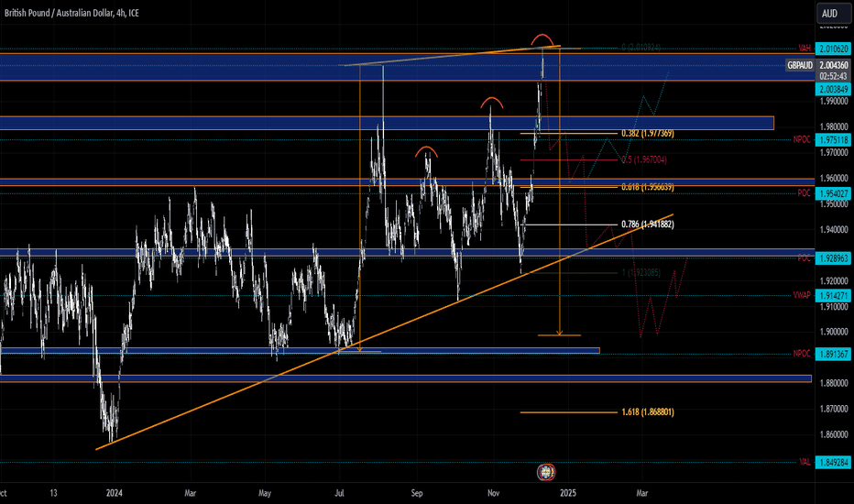The image size is (854, 504).
Task: Click the 1.980000 price scale value
Action: click(x=834, y=127)
